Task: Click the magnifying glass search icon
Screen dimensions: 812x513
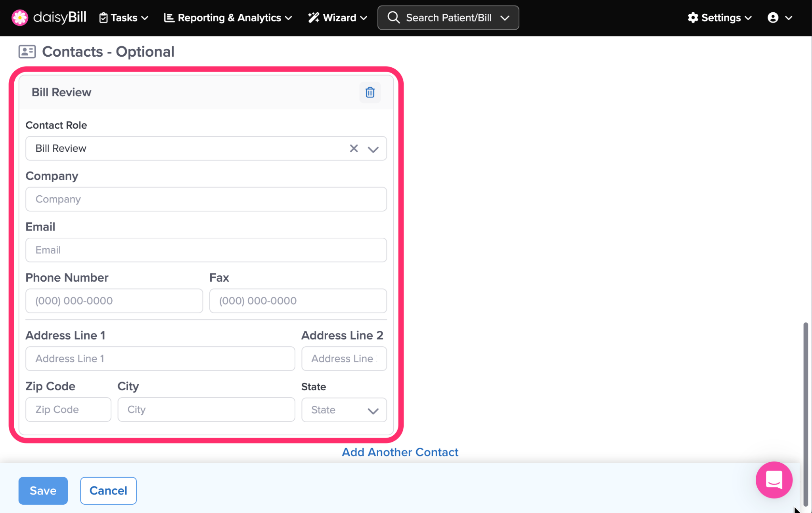Action: coord(393,18)
